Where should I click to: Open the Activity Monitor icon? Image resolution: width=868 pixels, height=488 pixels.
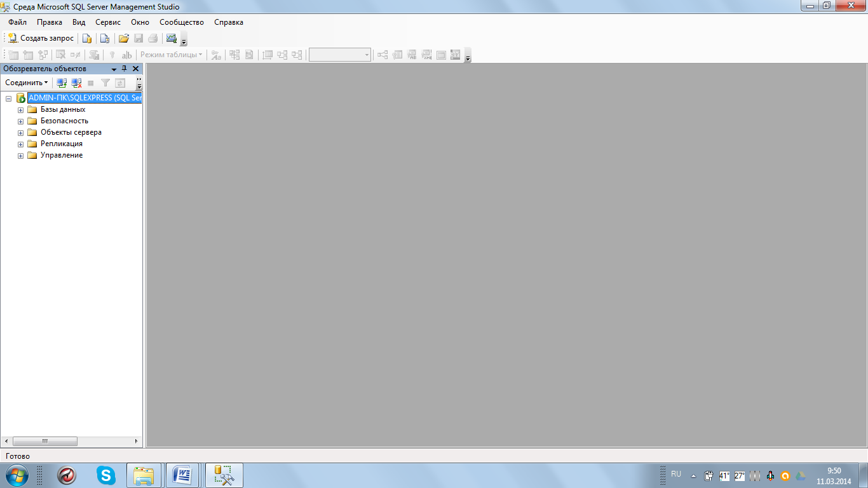point(172,38)
